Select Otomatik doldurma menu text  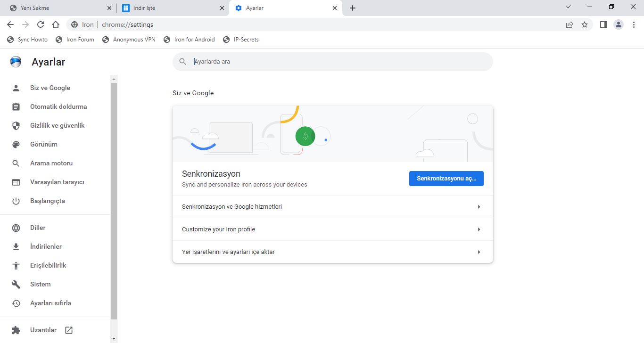coord(58,106)
